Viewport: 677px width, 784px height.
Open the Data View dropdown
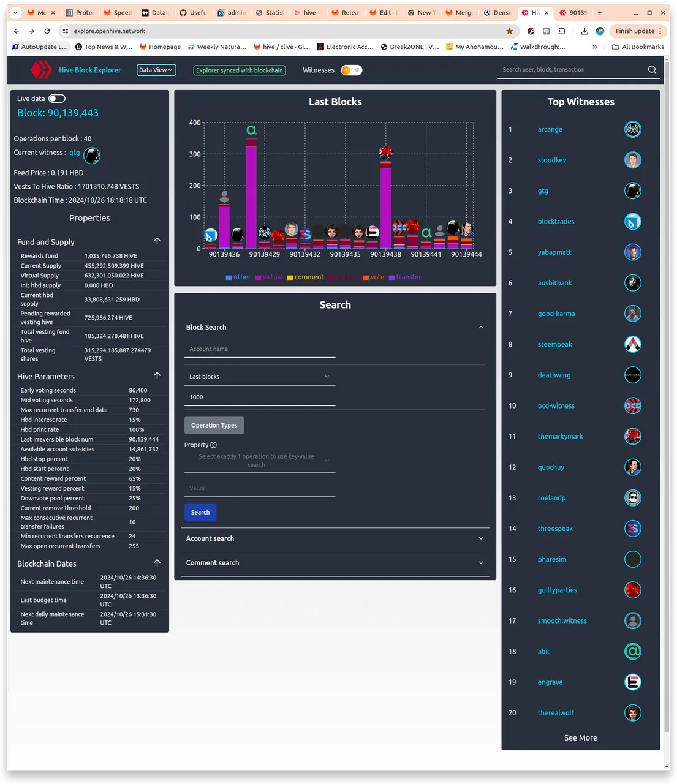click(x=156, y=70)
